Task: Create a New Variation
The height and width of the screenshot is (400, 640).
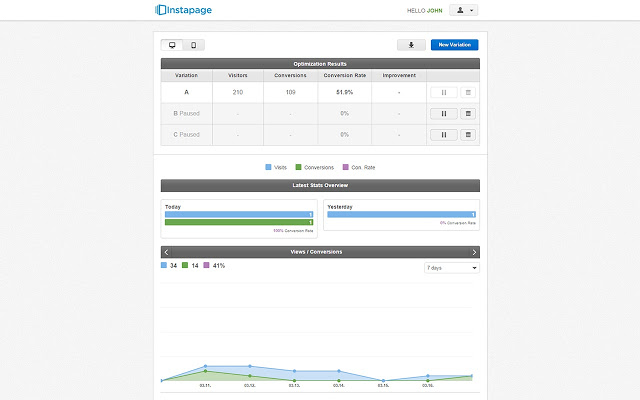Action: (454, 45)
